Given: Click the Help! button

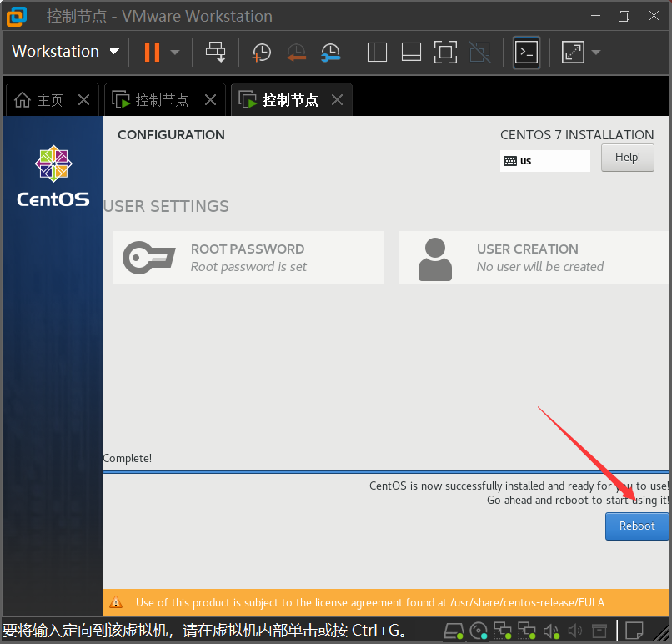Looking at the screenshot, I should 628,158.
